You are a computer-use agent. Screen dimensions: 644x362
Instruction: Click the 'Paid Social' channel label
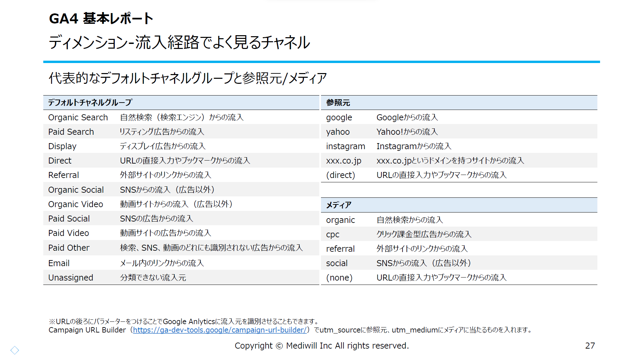[69, 219]
